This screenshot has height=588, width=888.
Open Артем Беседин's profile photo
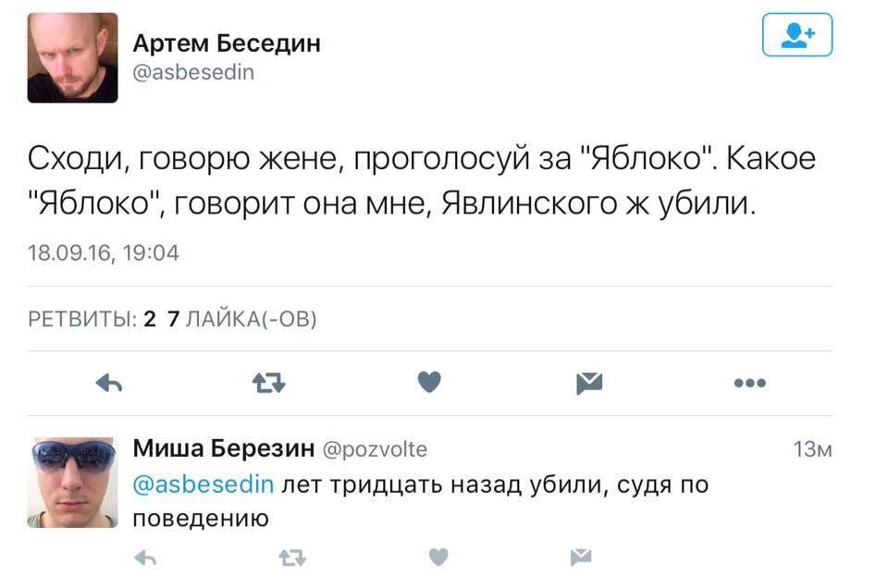(x=72, y=57)
